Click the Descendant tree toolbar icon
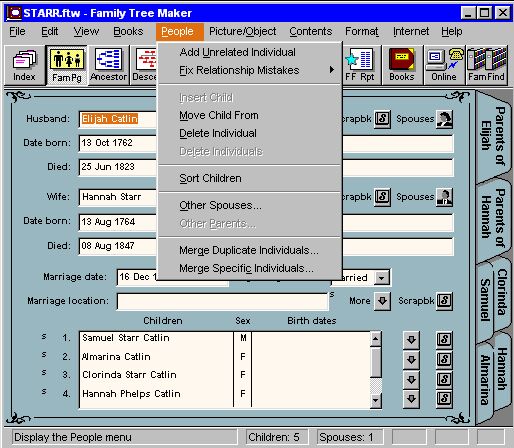Screen dimensions: 514x448 click(144, 65)
